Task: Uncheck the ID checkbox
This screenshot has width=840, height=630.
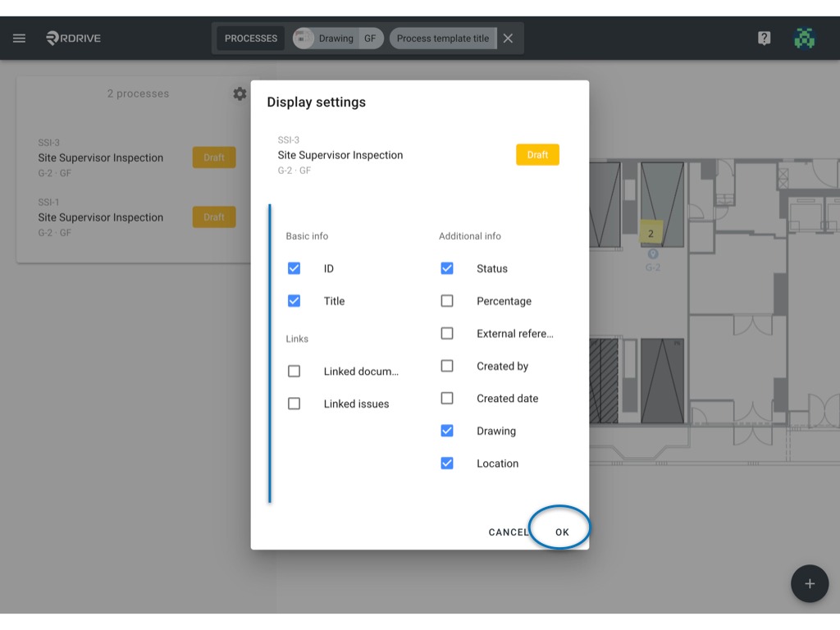Action: tap(294, 268)
